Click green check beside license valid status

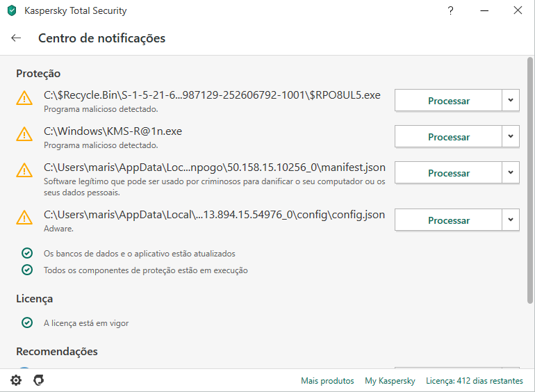27,322
